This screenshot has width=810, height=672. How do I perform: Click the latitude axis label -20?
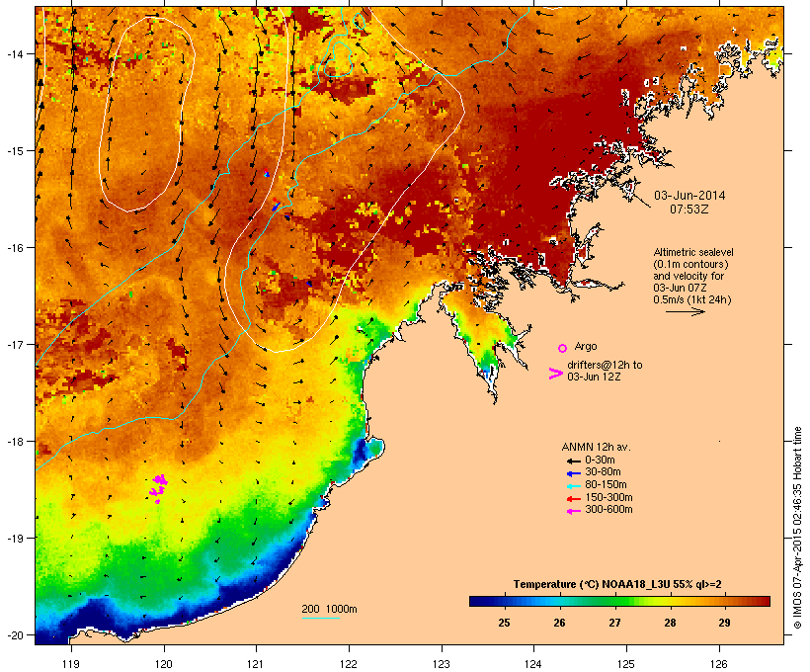click(14, 634)
